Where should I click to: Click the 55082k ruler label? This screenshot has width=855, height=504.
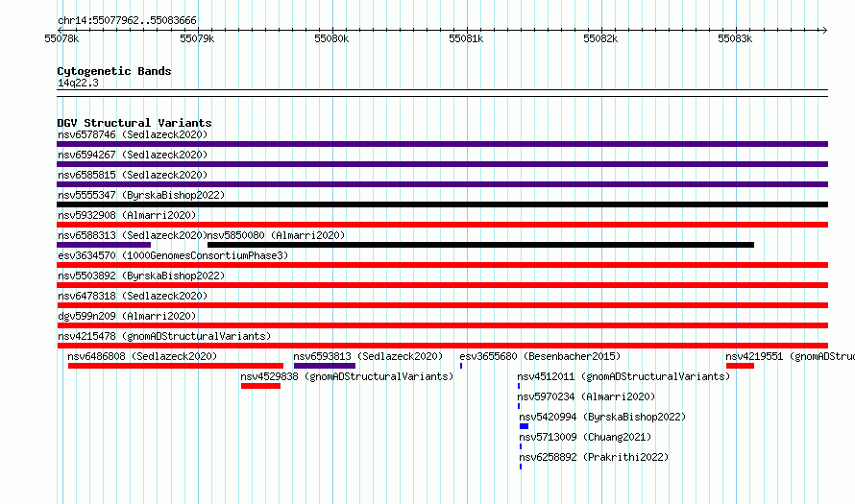click(x=600, y=38)
